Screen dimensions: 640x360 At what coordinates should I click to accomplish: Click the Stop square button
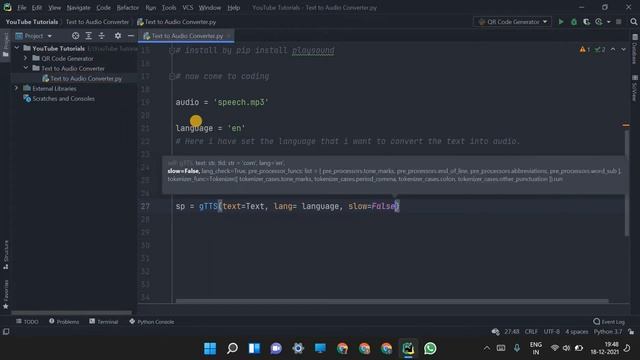click(619, 22)
